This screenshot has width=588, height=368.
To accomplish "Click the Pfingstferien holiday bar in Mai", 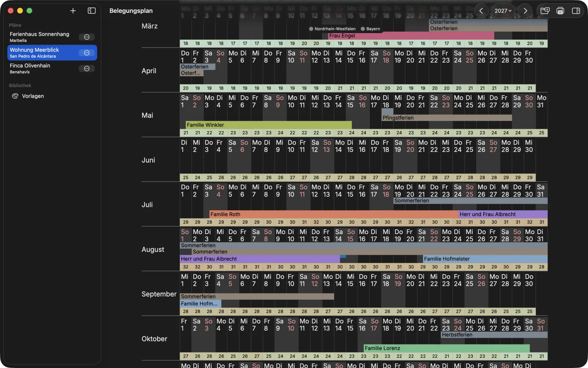I will pyautogui.click(x=447, y=118).
